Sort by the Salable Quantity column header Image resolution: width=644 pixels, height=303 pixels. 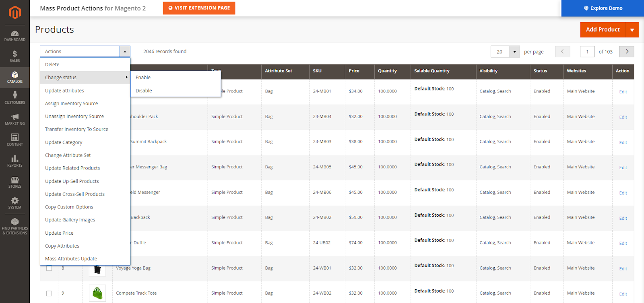[x=443, y=71]
